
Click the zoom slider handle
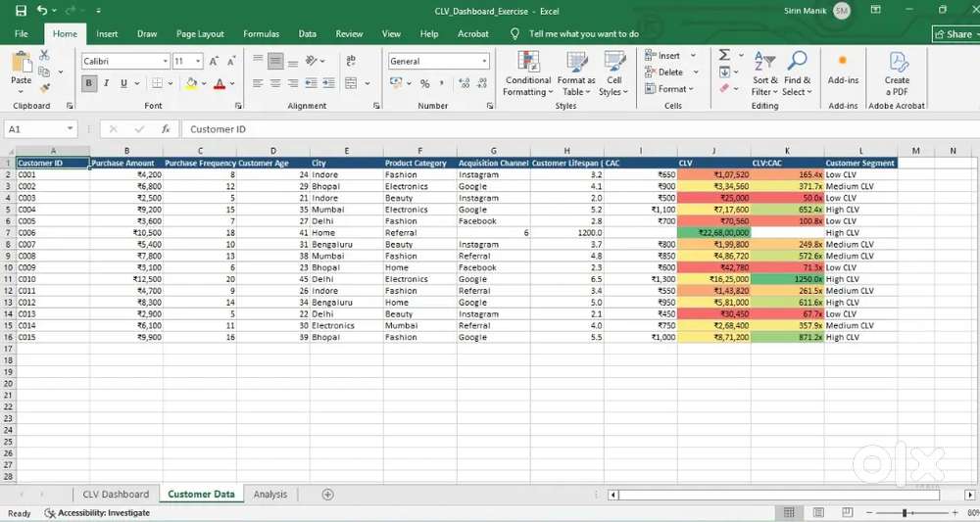[x=904, y=512]
